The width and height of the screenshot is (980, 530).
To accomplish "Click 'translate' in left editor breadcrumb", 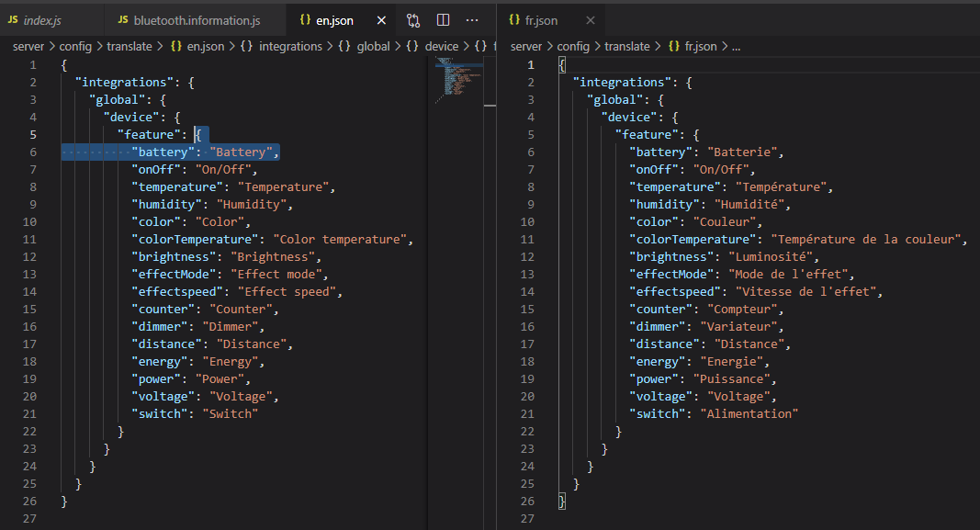I will tap(130, 46).
